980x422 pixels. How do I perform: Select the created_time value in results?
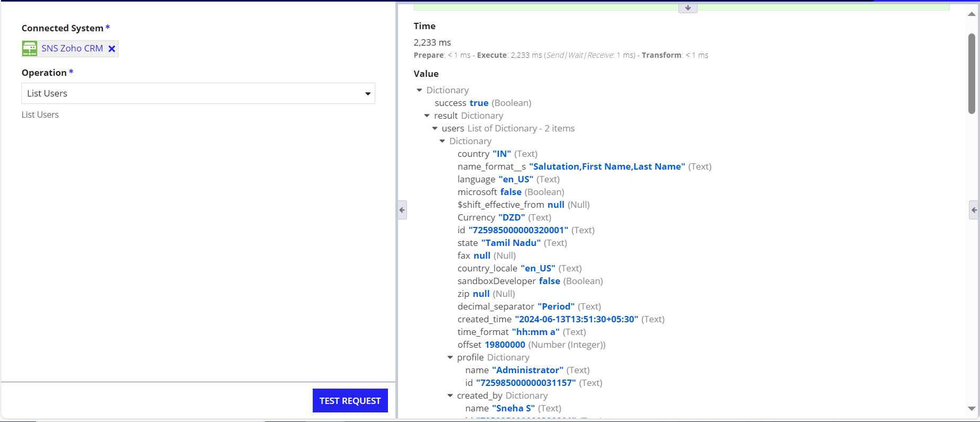coord(576,319)
